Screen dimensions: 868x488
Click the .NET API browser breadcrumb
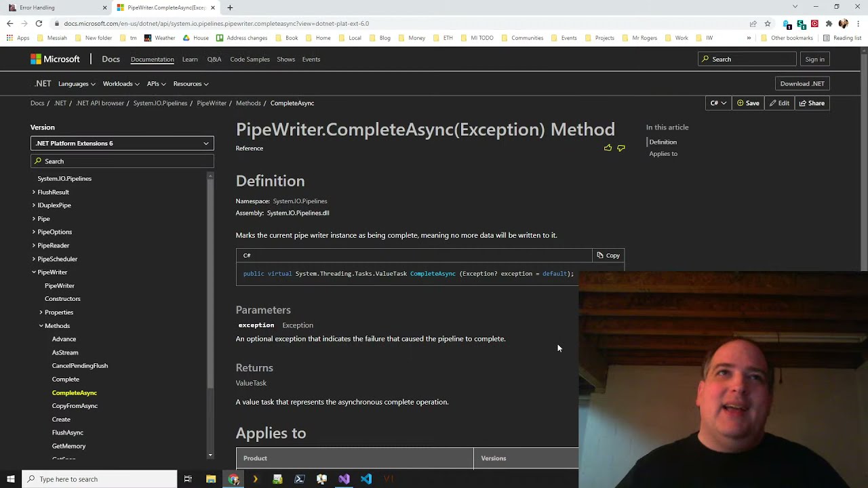[x=100, y=103]
